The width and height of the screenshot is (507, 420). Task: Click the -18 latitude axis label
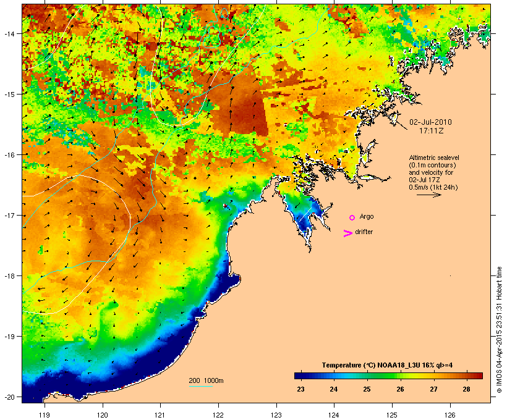pos(9,276)
